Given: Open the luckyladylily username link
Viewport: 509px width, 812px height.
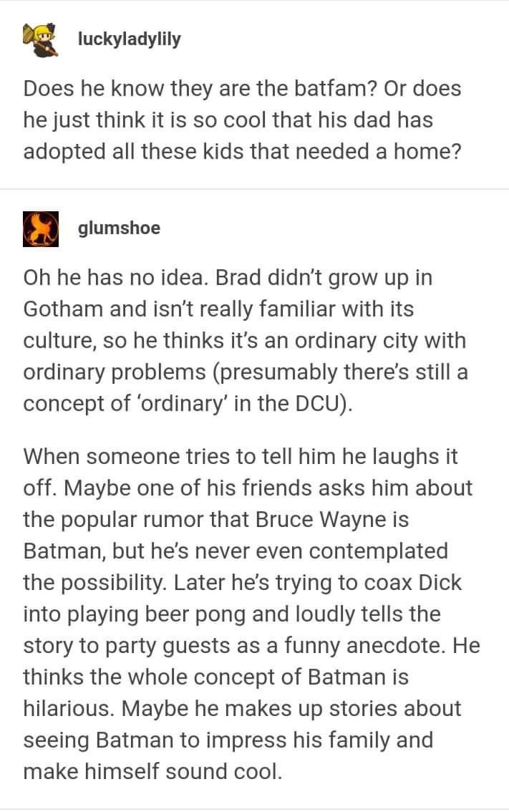Looking at the screenshot, I should point(129,39).
